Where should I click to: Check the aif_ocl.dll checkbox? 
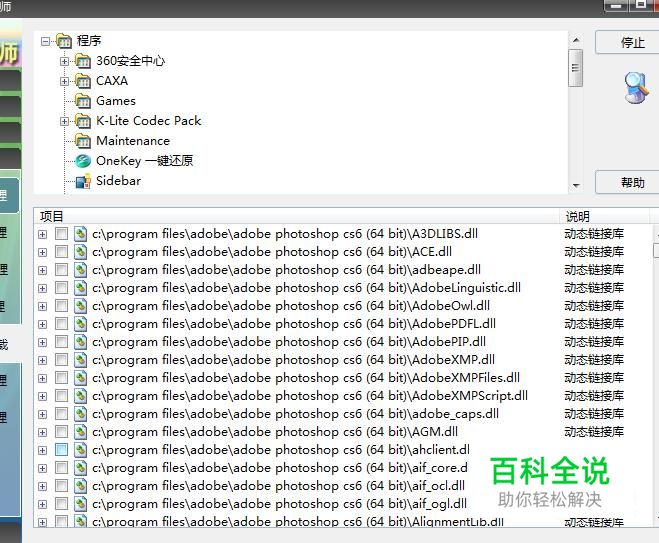coord(61,486)
